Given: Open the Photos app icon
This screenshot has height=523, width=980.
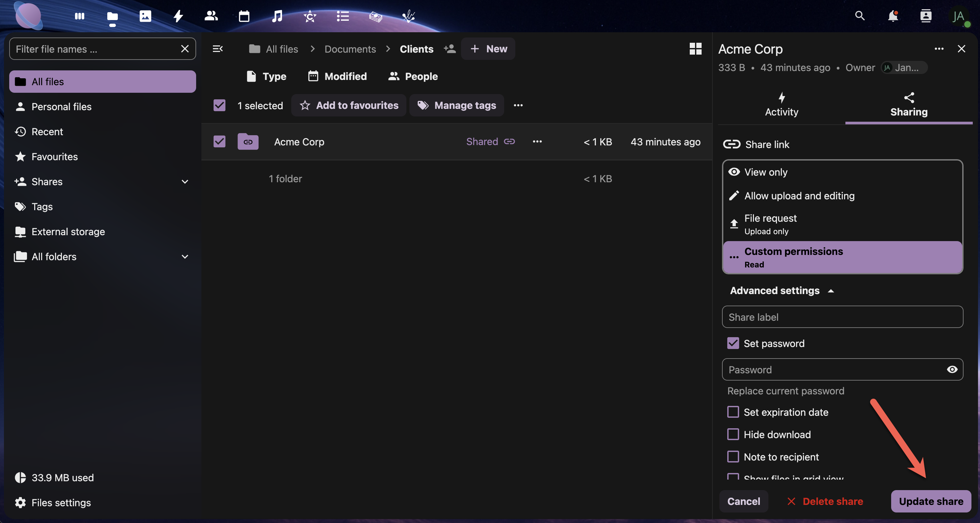Looking at the screenshot, I should 145,16.
